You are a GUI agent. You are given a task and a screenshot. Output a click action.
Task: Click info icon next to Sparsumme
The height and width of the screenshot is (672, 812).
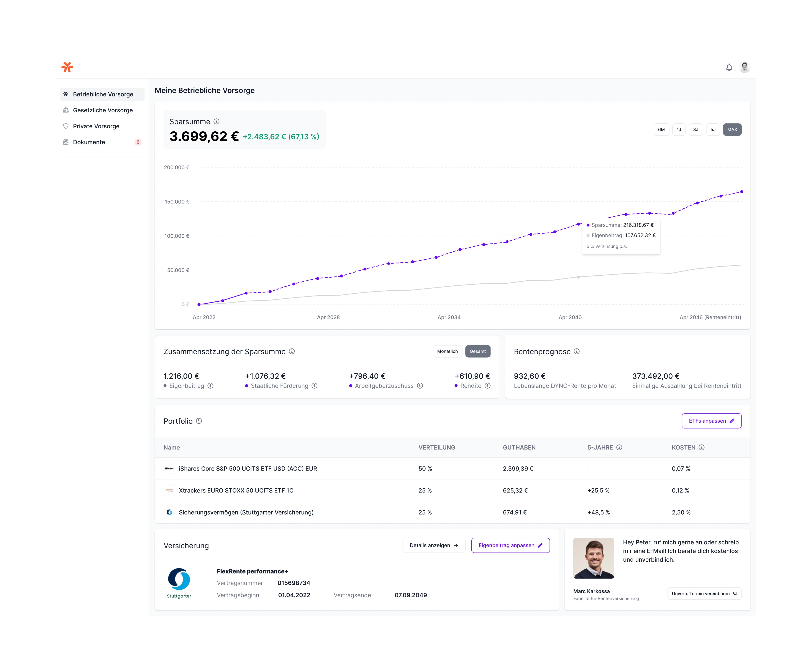pos(217,121)
